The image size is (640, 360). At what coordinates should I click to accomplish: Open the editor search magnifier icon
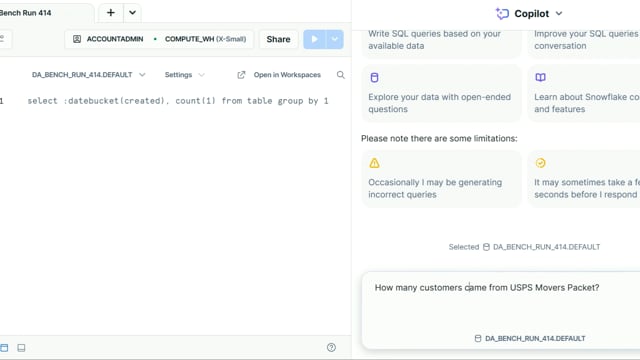pos(341,75)
